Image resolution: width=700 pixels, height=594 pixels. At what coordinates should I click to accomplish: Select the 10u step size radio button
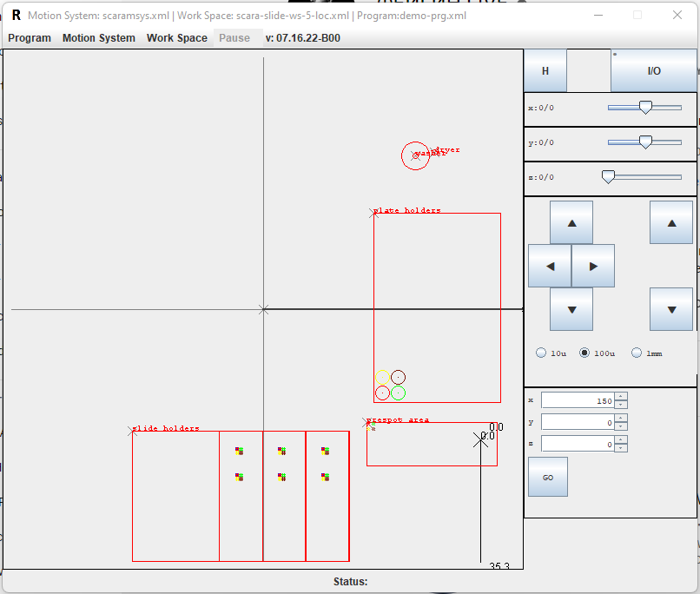tap(542, 353)
